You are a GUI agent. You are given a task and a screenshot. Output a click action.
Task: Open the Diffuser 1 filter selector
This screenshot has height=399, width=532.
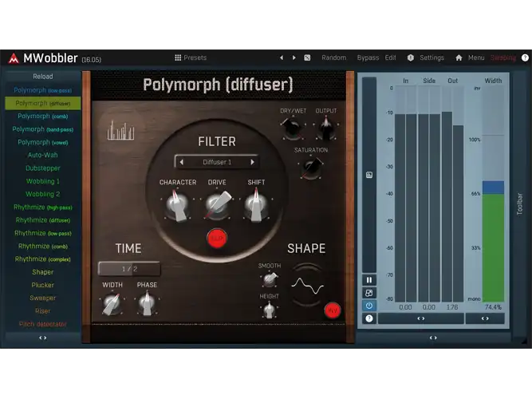tap(217, 162)
